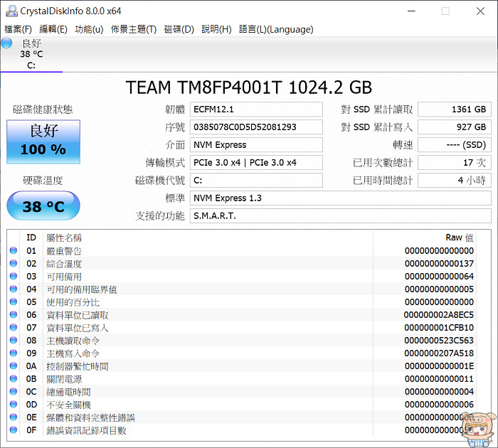This screenshot has height=448, width=498.
Task: Click the serial number field 0385078C0D5D52081293
Action: click(x=256, y=127)
